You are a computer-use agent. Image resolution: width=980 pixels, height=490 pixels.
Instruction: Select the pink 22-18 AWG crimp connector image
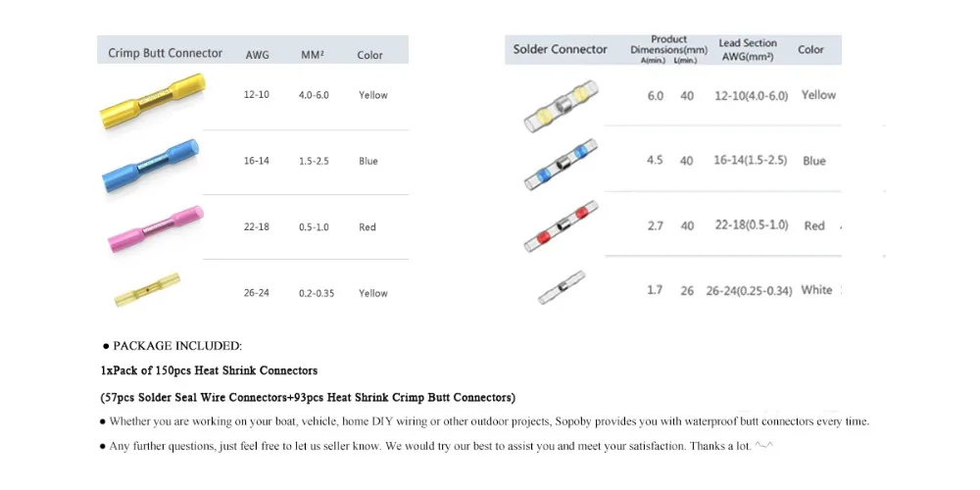pyautogui.click(x=156, y=228)
